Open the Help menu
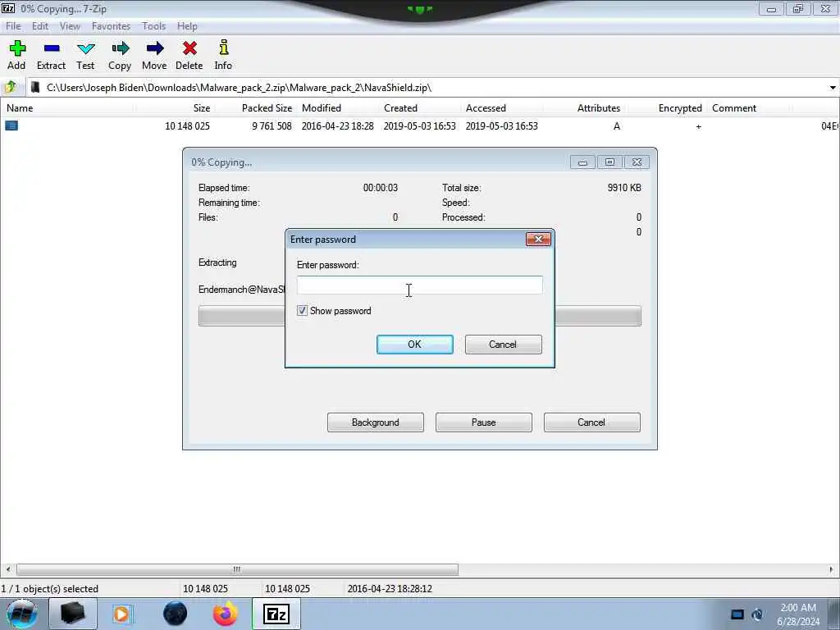The width and height of the screenshot is (840, 630). pos(187,25)
